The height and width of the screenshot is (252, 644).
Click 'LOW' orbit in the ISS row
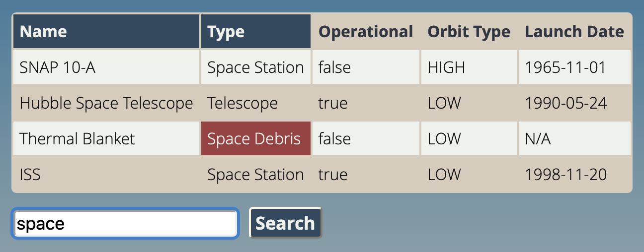pyautogui.click(x=469, y=174)
